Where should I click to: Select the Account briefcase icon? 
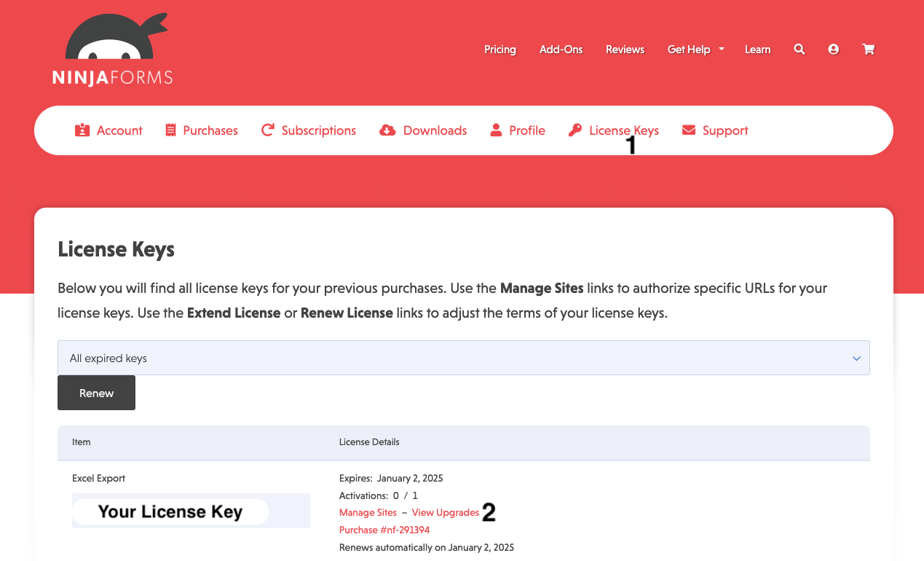click(83, 130)
